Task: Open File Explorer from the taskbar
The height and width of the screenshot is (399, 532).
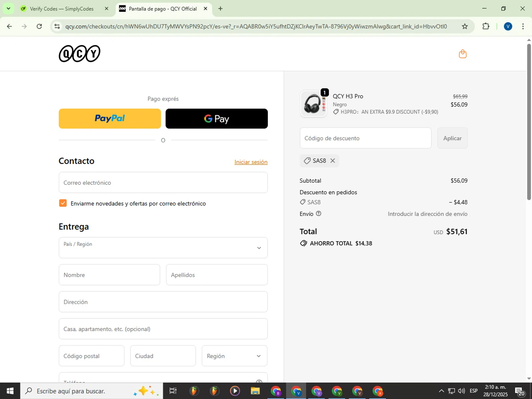Action: (x=255, y=391)
